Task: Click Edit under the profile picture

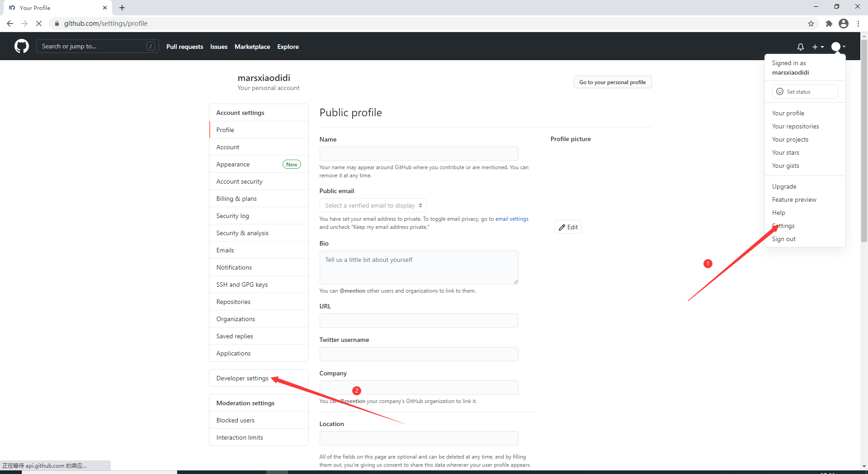Action: [x=568, y=227]
